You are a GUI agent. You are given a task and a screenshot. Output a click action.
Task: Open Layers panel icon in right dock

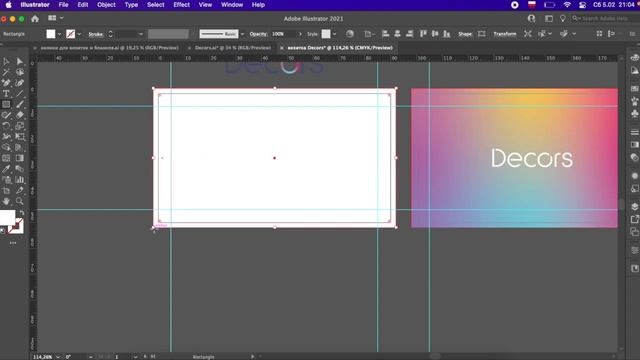[x=634, y=207]
